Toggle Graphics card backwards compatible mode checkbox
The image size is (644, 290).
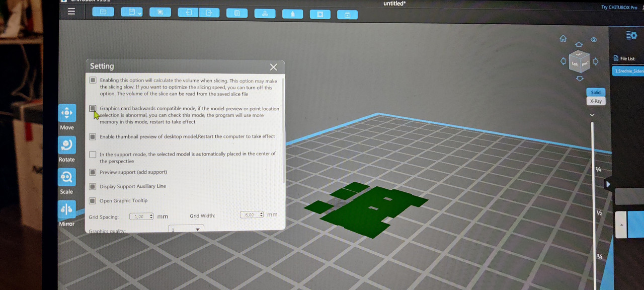(x=93, y=108)
